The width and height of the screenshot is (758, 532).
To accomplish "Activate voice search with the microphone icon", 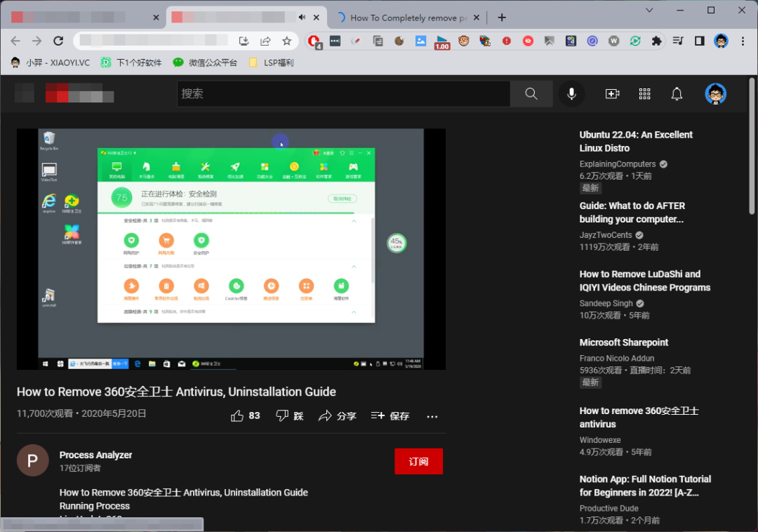I will tap(571, 93).
